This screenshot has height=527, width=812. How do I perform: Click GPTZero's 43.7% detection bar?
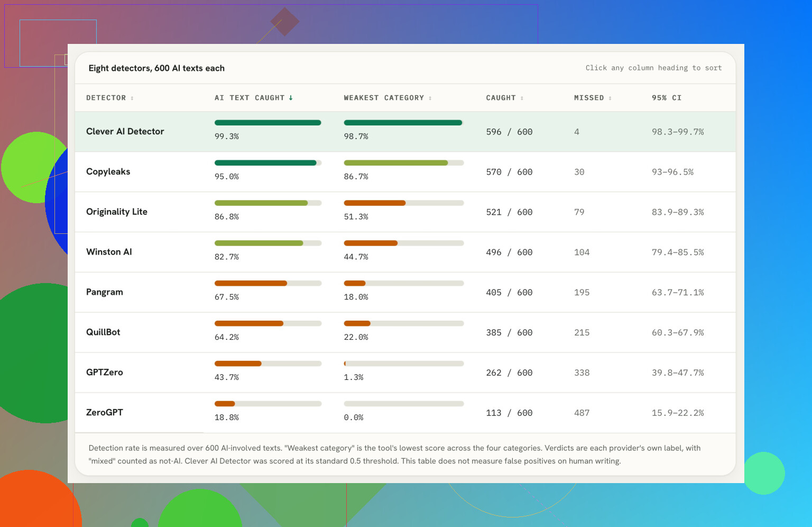[x=268, y=364]
